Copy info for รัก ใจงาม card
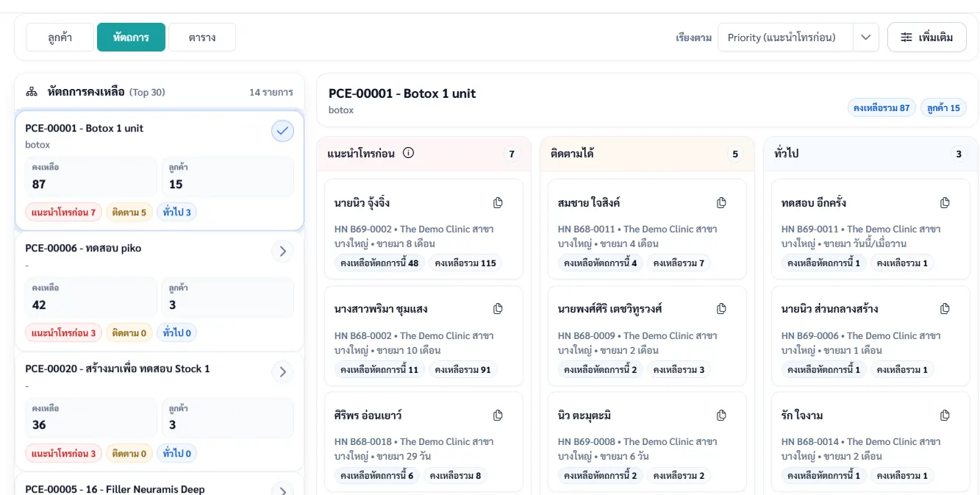The height and width of the screenshot is (495, 980). (945, 416)
